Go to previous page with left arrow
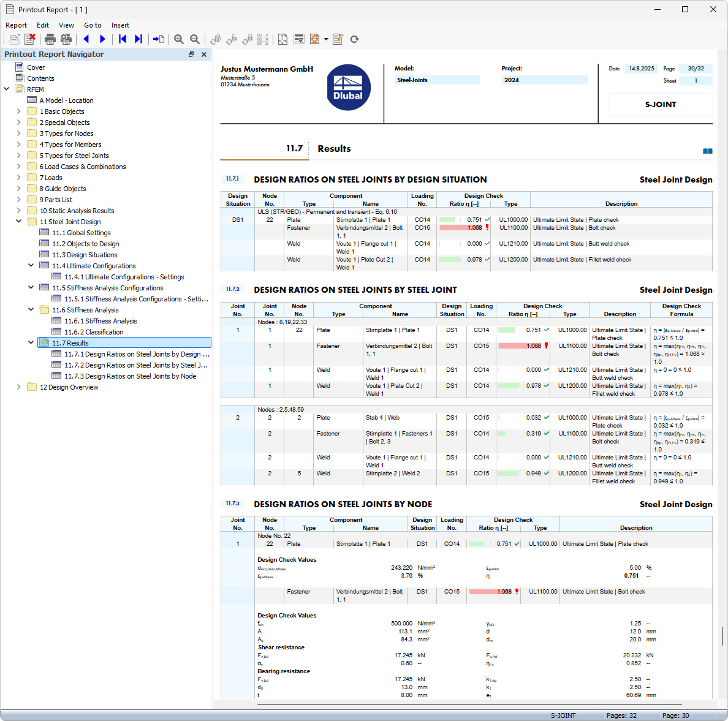Viewport: 728px width, 721px height. pos(86,39)
